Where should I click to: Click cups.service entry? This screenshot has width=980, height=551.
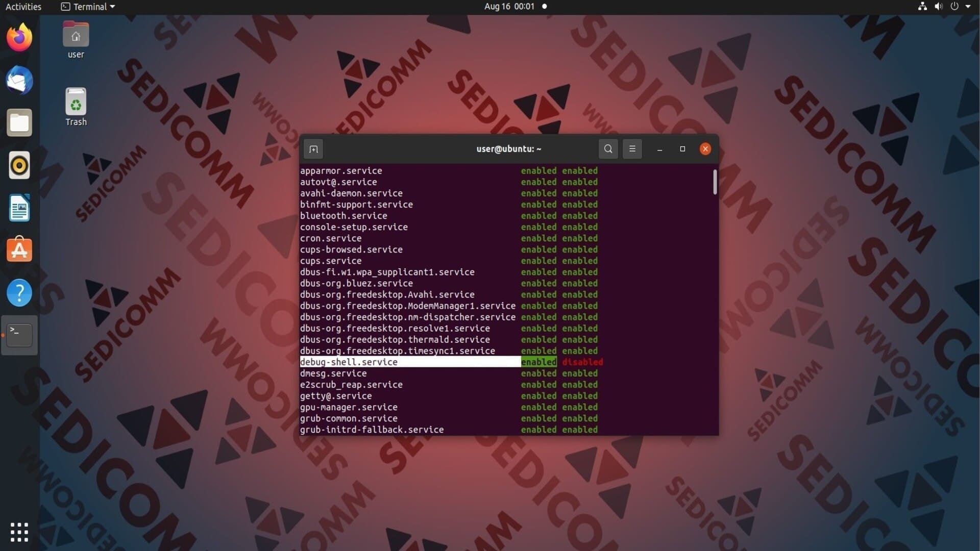tap(331, 260)
